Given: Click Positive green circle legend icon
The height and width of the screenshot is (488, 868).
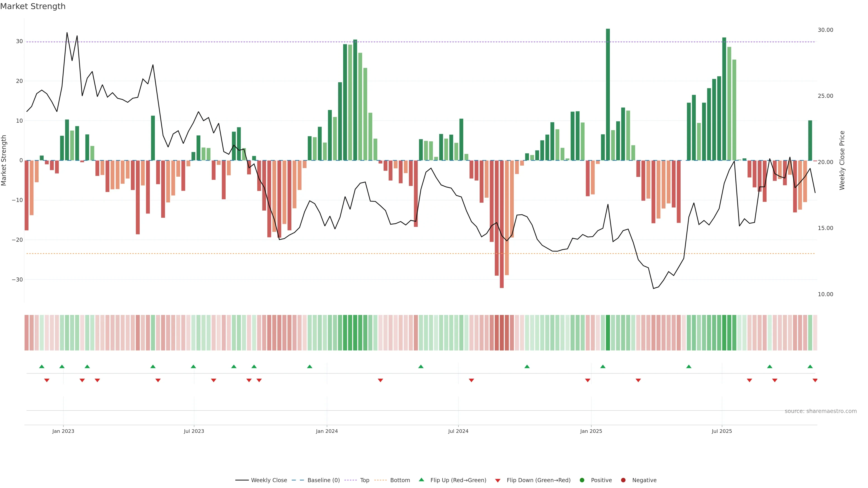Looking at the screenshot, I should (582, 480).
